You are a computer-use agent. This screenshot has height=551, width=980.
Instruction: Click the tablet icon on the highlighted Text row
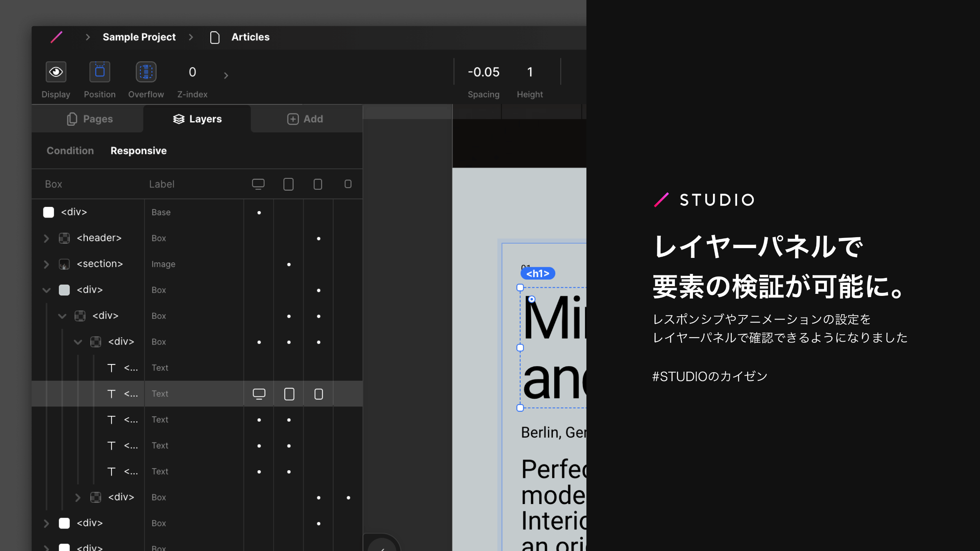coord(289,394)
